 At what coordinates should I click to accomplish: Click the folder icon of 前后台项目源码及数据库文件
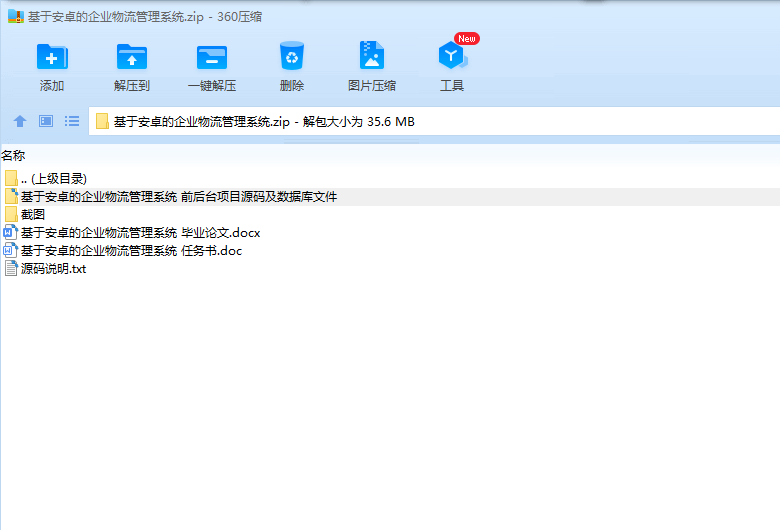pos(11,196)
